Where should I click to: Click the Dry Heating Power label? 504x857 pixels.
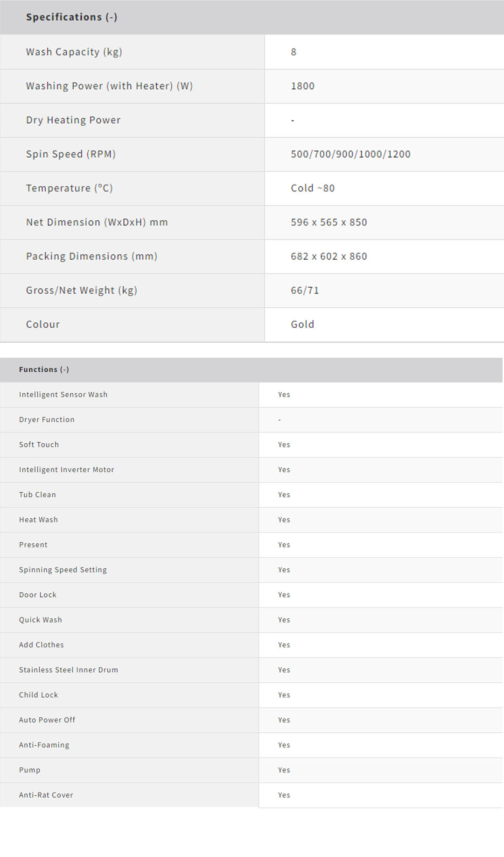(73, 120)
